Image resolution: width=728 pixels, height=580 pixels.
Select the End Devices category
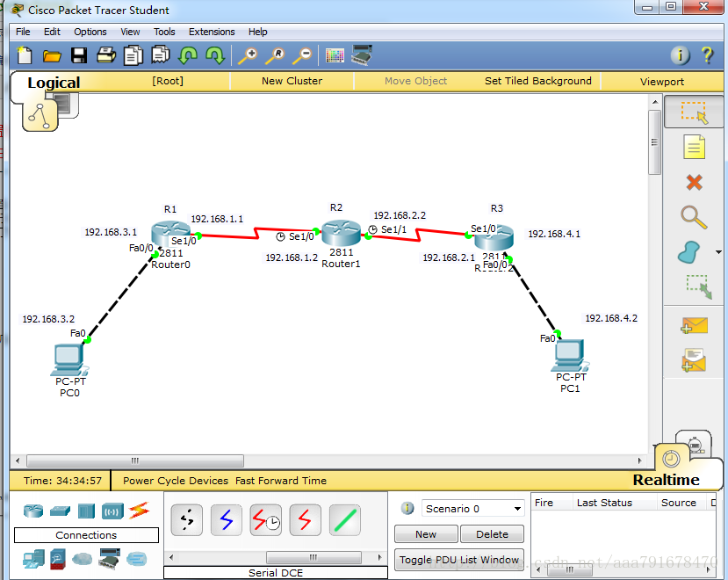[33, 559]
